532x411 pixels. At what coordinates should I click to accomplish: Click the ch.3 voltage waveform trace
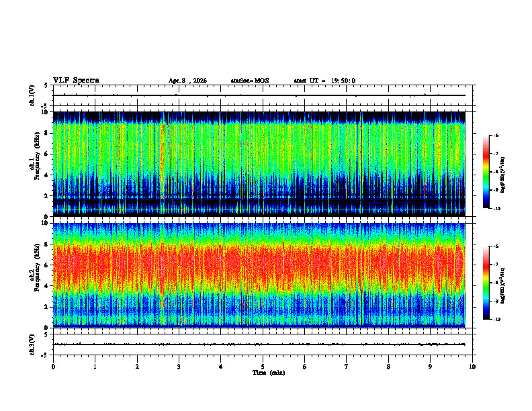(259, 345)
